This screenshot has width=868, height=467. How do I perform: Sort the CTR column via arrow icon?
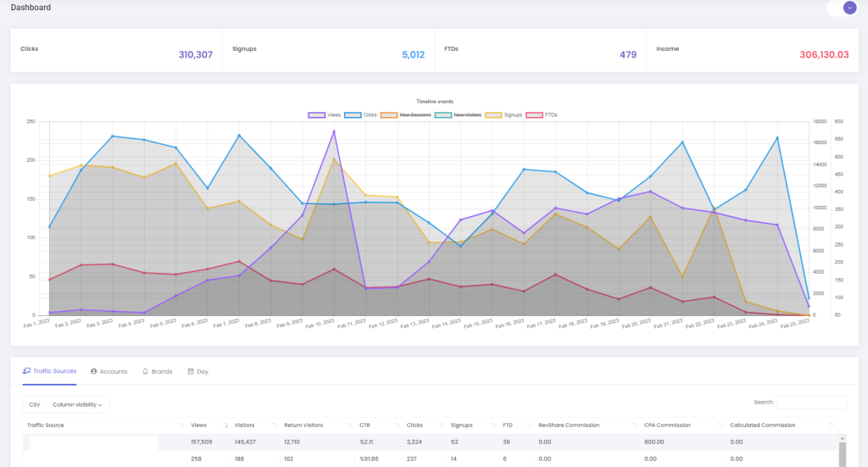point(397,425)
